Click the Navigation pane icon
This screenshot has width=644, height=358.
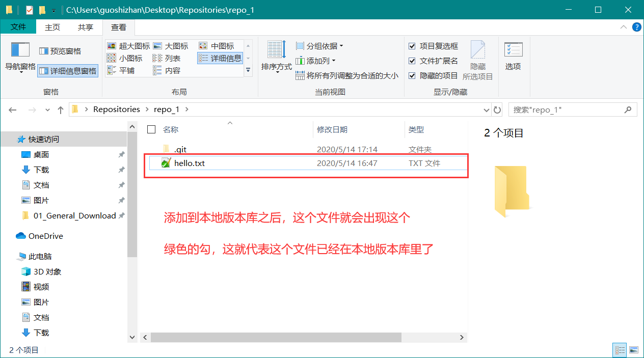click(20, 50)
